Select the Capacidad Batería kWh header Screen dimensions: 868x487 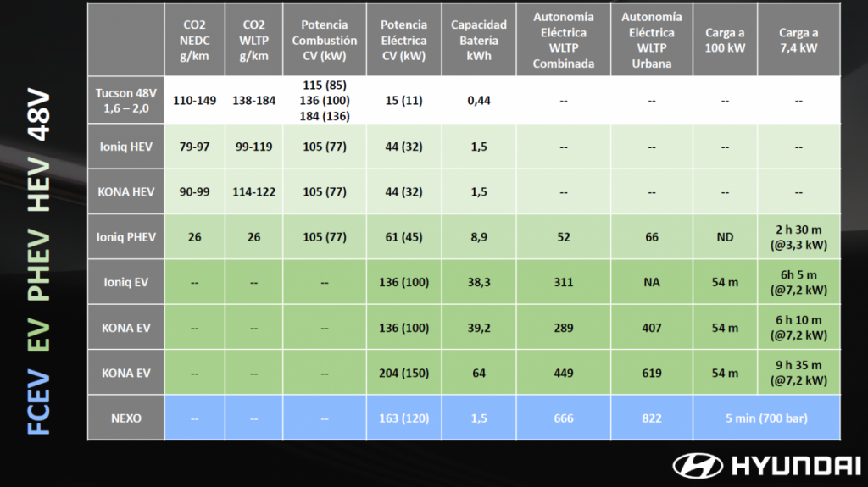[478, 40]
